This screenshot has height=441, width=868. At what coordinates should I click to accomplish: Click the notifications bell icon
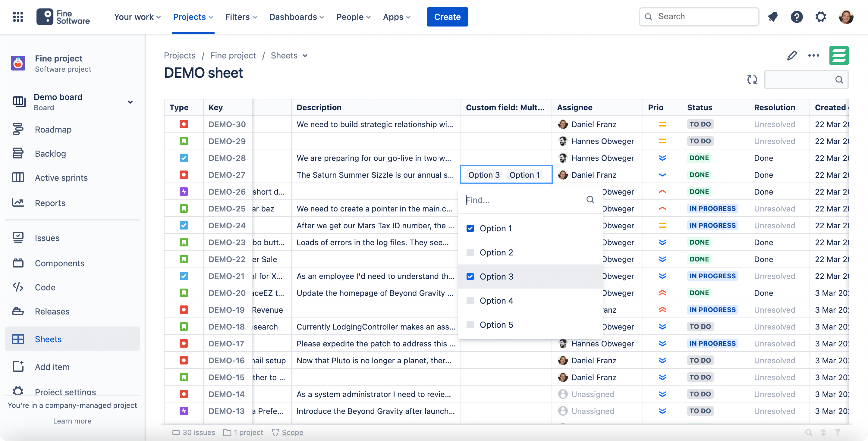click(x=773, y=17)
